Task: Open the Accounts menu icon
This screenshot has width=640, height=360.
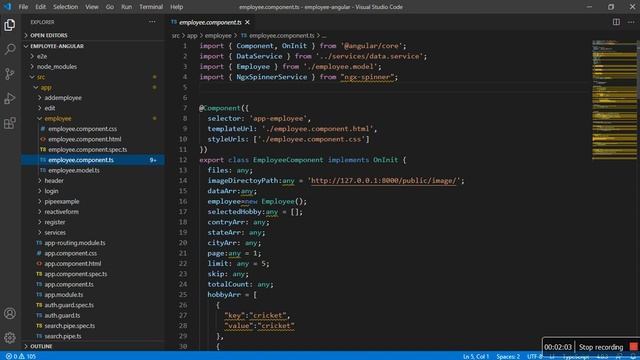Action: click(x=10, y=313)
